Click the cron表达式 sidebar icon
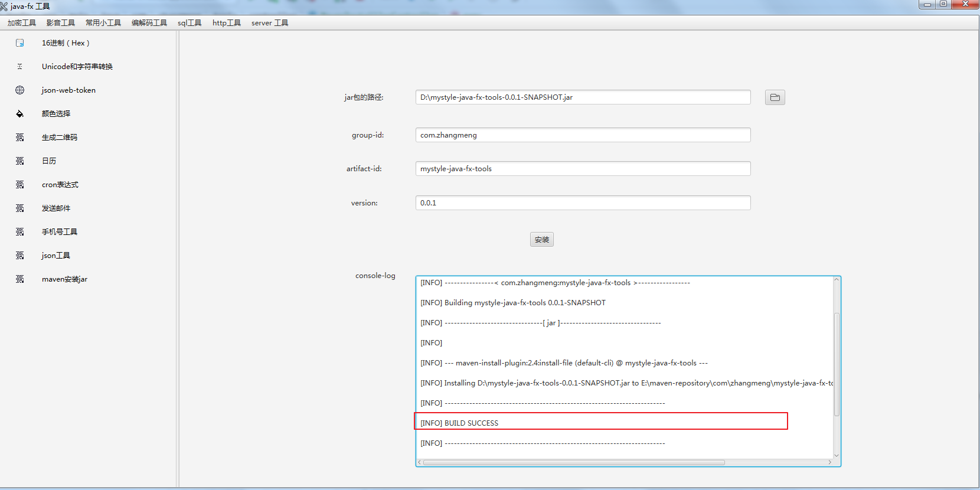The image size is (980, 490). point(20,185)
